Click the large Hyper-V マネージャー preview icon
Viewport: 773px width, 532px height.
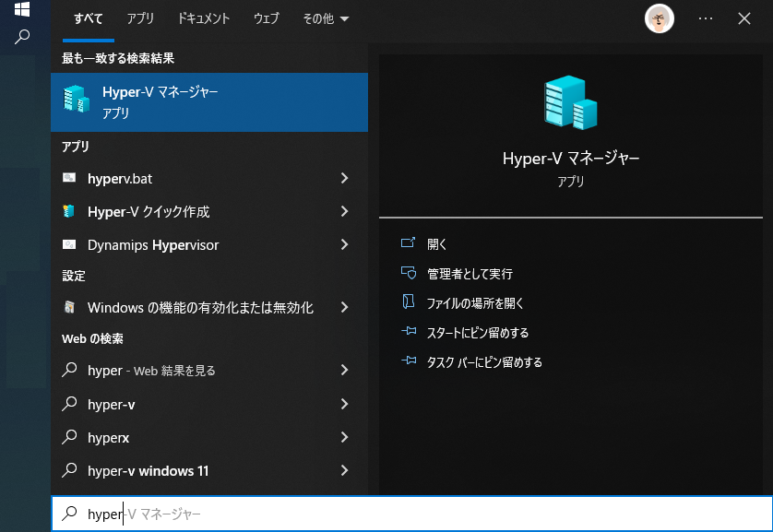(x=570, y=102)
